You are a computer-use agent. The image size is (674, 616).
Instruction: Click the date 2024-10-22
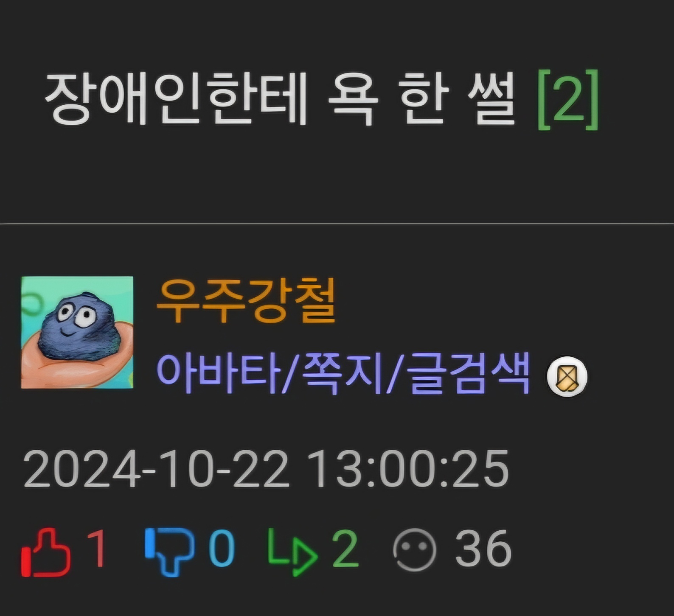click(156, 469)
